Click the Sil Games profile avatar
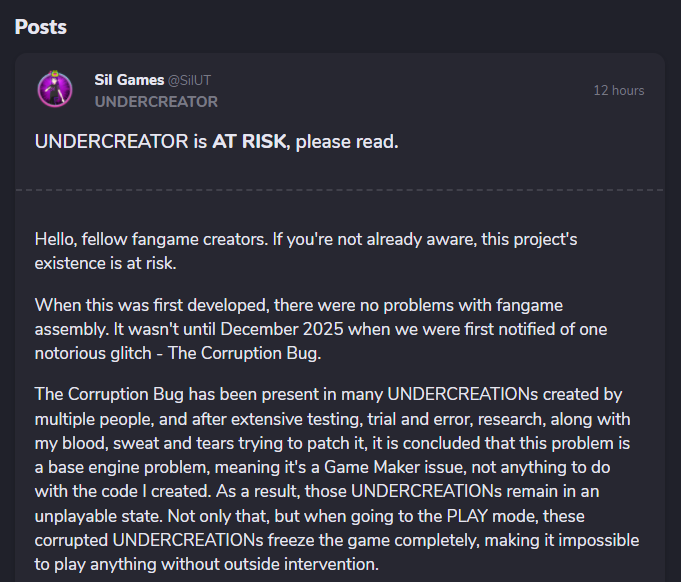This screenshot has width=681, height=582. (x=55, y=90)
